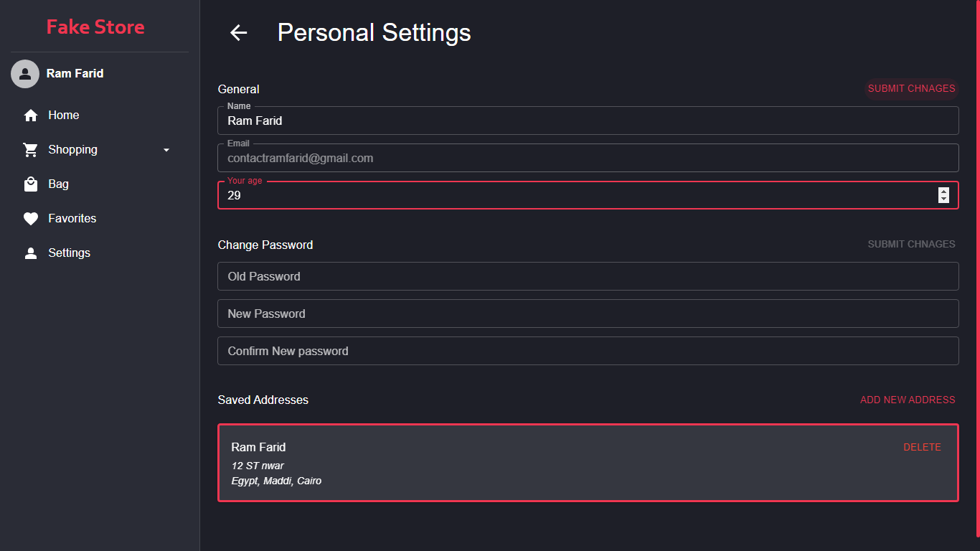The width and height of the screenshot is (980, 551).
Task: Click the back arrow icon
Action: point(238,32)
